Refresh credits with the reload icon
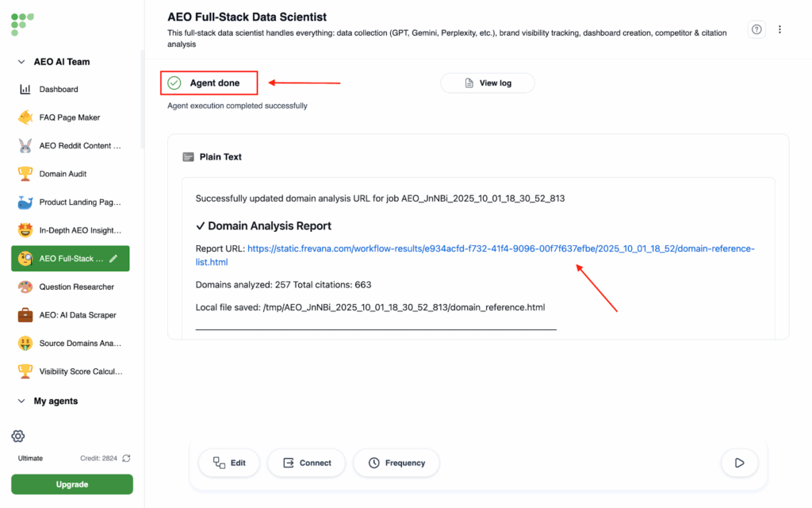Viewport: 812px width, 508px height. tap(126, 458)
